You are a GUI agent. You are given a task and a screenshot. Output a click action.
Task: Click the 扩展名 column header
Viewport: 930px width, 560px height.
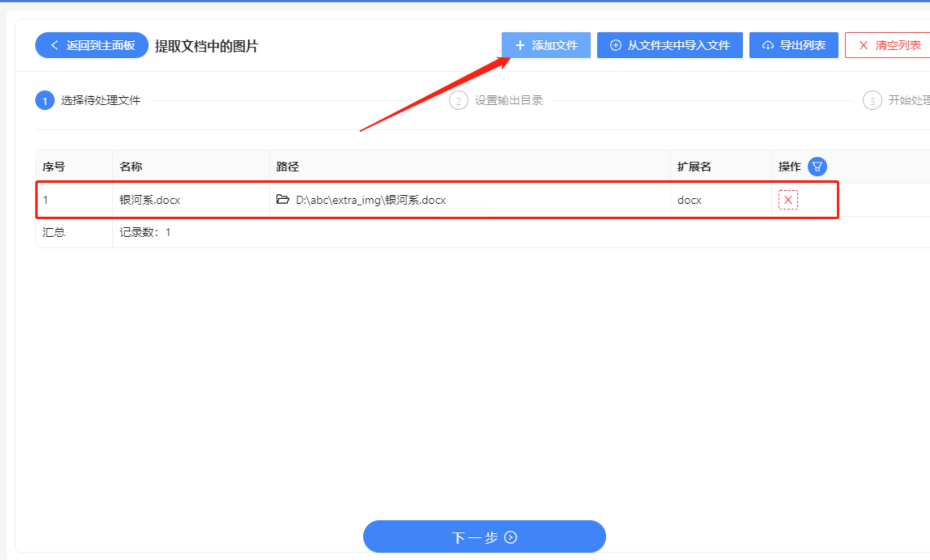coord(694,166)
